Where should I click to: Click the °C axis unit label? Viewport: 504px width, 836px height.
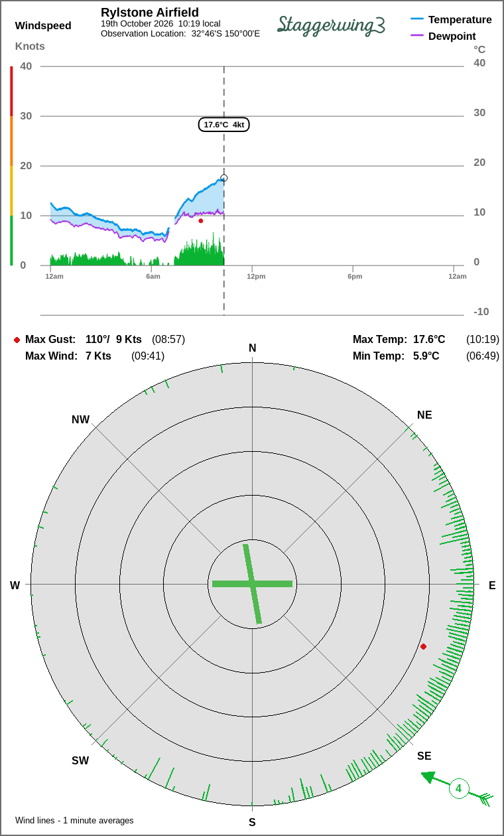(479, 49)
